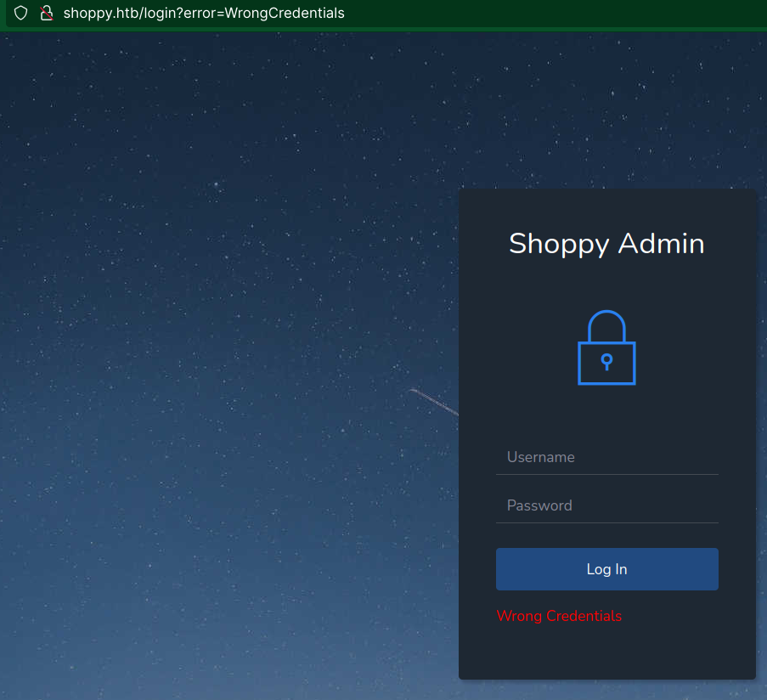
Task: Click the word Wrong in red text
Action: click(x=519, y=617)
